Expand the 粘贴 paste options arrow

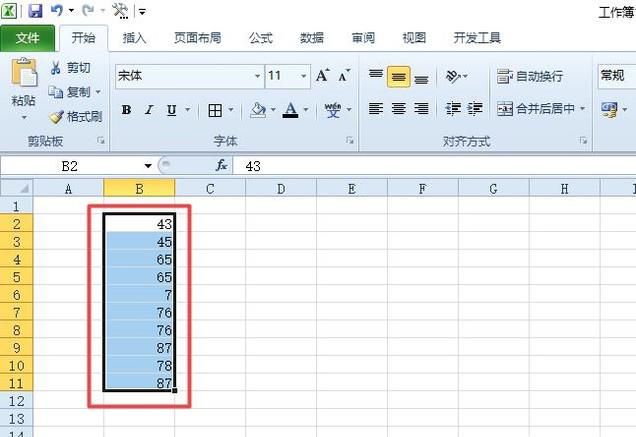tap(24, 118)
